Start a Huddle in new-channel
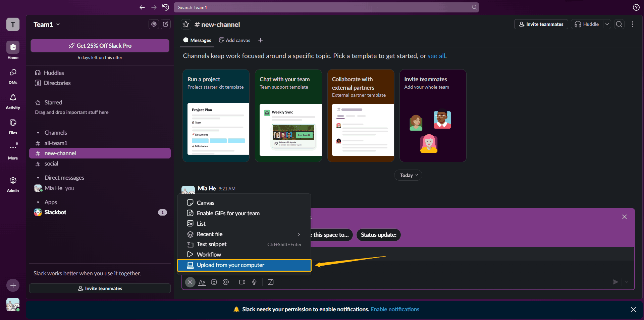 (588, 24)
